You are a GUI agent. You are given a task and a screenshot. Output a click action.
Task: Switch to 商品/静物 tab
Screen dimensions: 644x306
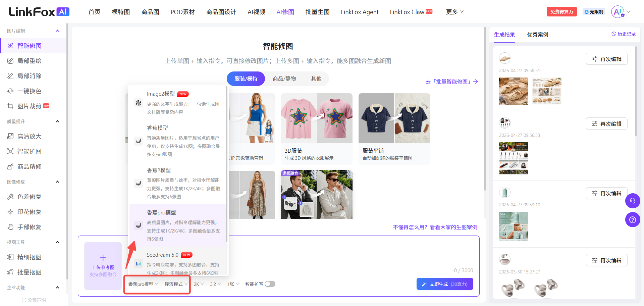[x=284, y=79]
